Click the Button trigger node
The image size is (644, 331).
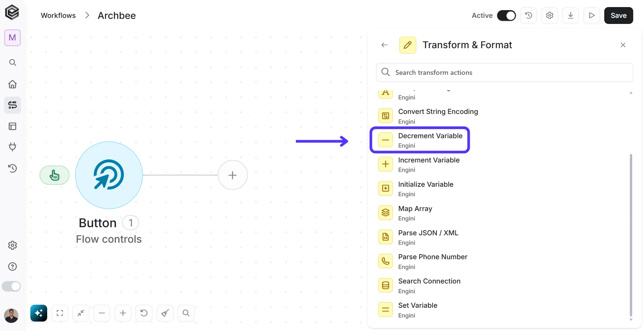(109, 175)
